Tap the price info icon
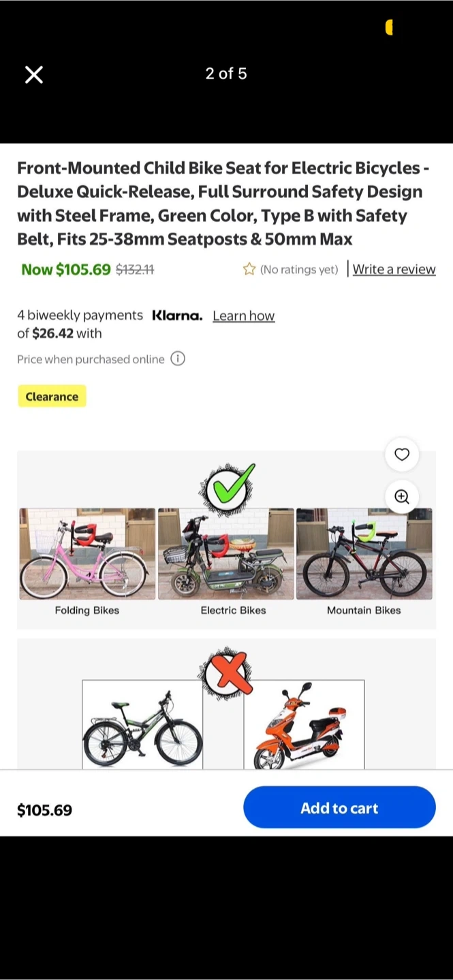The height and width of the screenshot is (980, 453). pyautogui.click(x=178, y=359)
